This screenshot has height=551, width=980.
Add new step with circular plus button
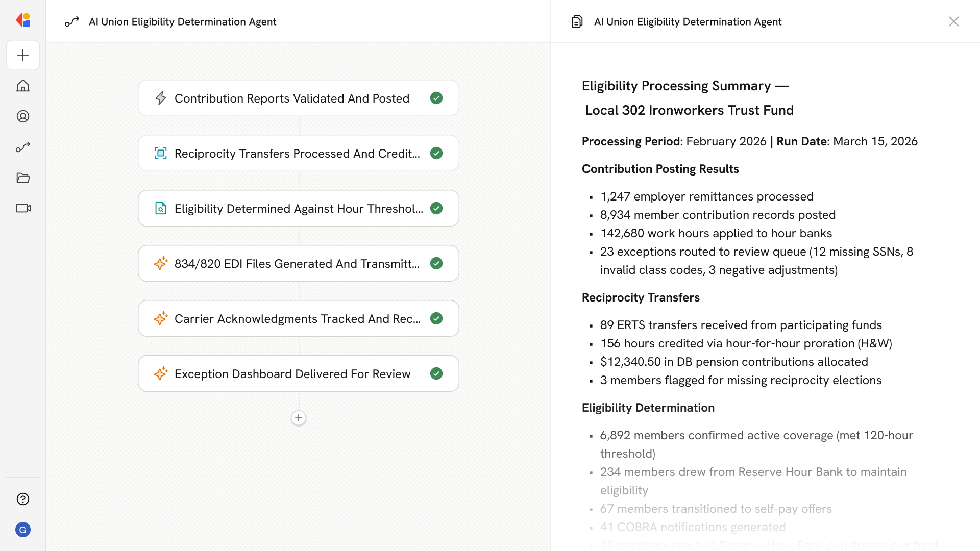[299, 418]
